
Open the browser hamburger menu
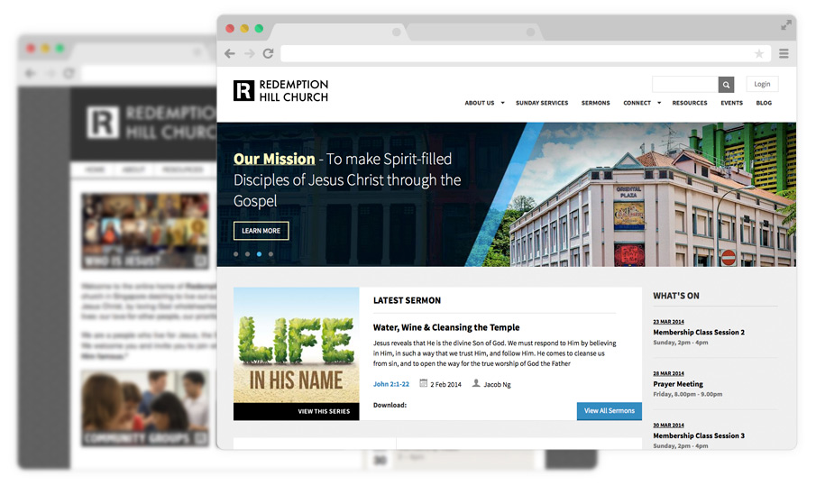tap(784, 53)
